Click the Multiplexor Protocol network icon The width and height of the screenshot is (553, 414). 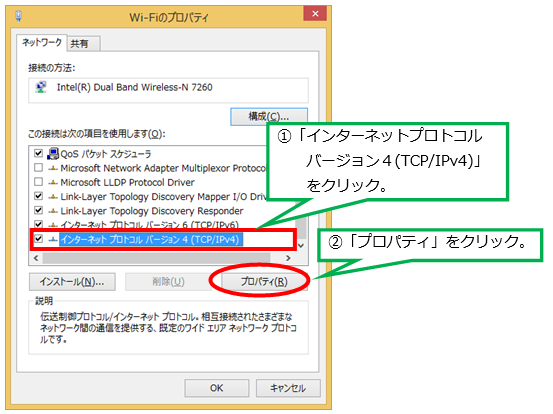pyautogui.click(x=53, y=169)
